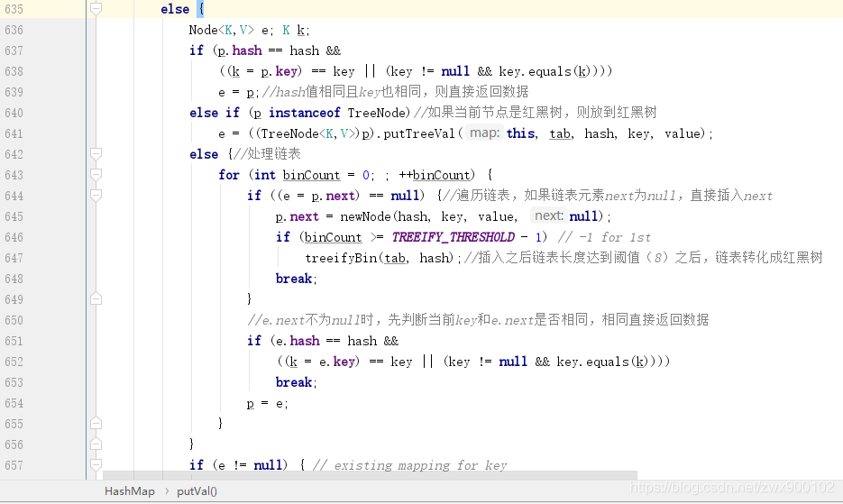Click treeifyBin method call

coord(342,258)
